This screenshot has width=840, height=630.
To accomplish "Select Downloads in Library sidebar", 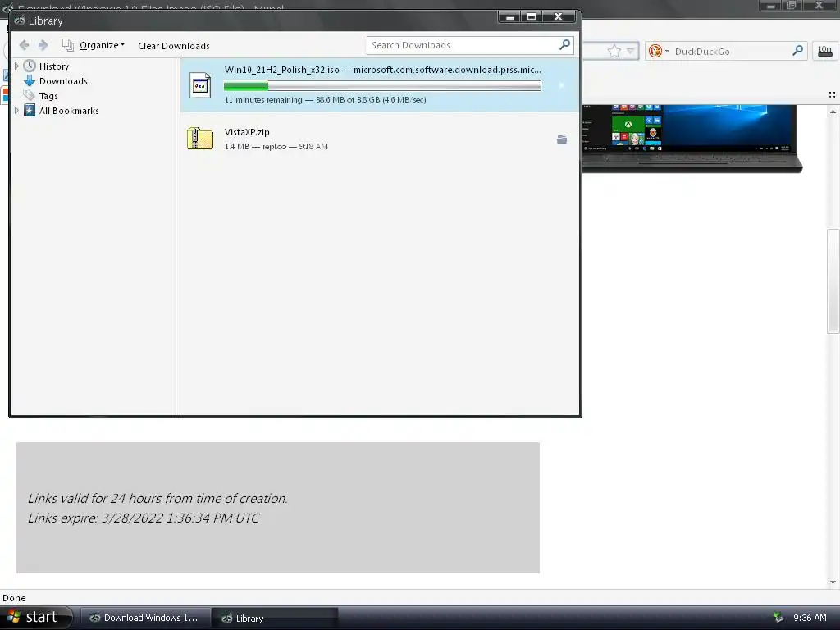I will [63, 81].
